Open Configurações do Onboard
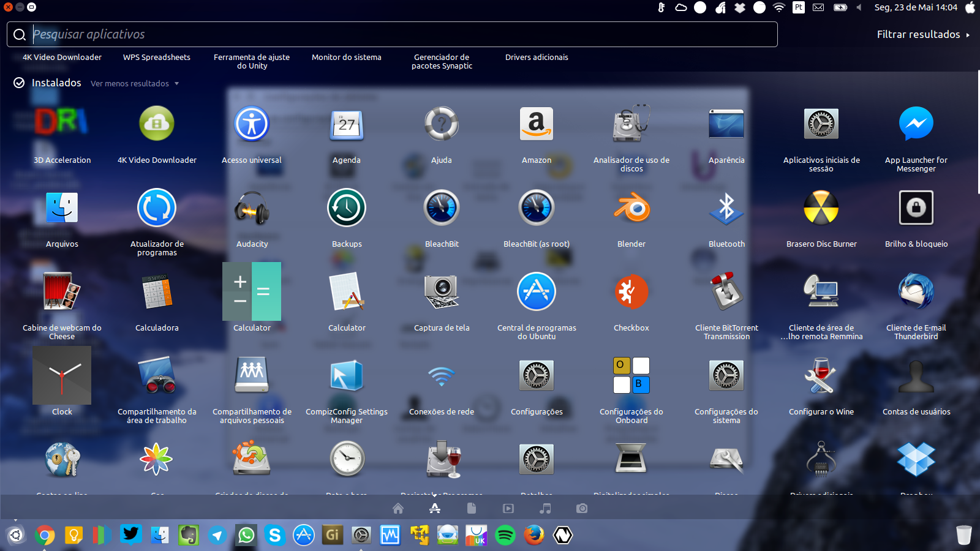Image resolution: width=980 pixels, height=551 pixels. click(631, 375)
